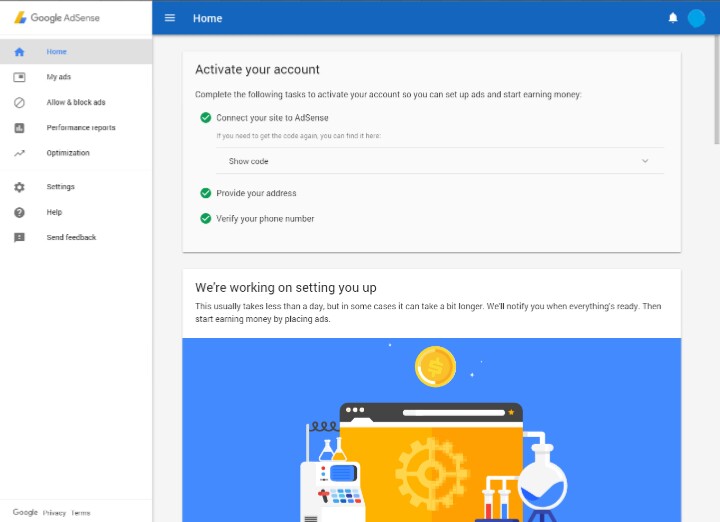Screen dimensions: 720x522
Task: Open Optimization in the sidebar
Action: [x=76, y=152]
